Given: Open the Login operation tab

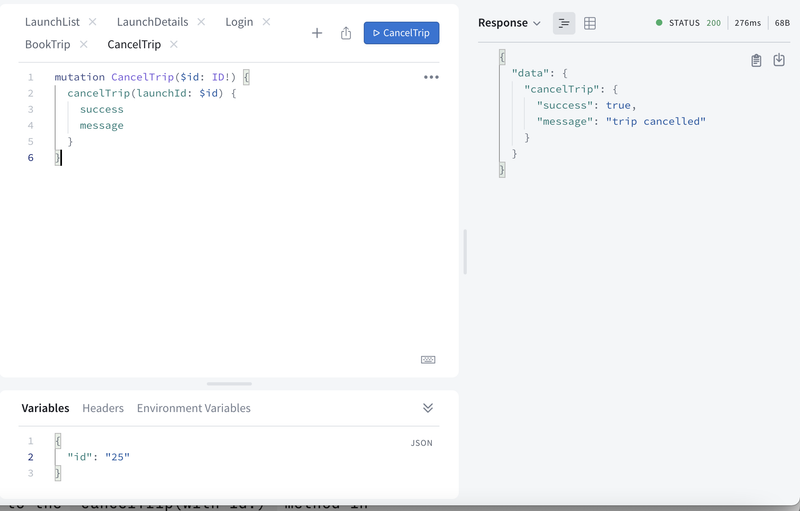Looking at the screenshot, I should (x=239, y=22).
